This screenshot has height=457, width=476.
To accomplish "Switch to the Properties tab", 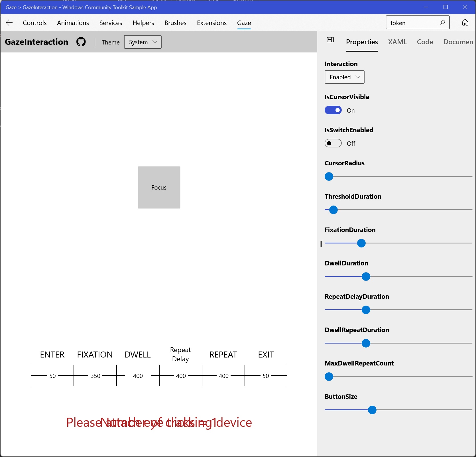I will 362,42.
